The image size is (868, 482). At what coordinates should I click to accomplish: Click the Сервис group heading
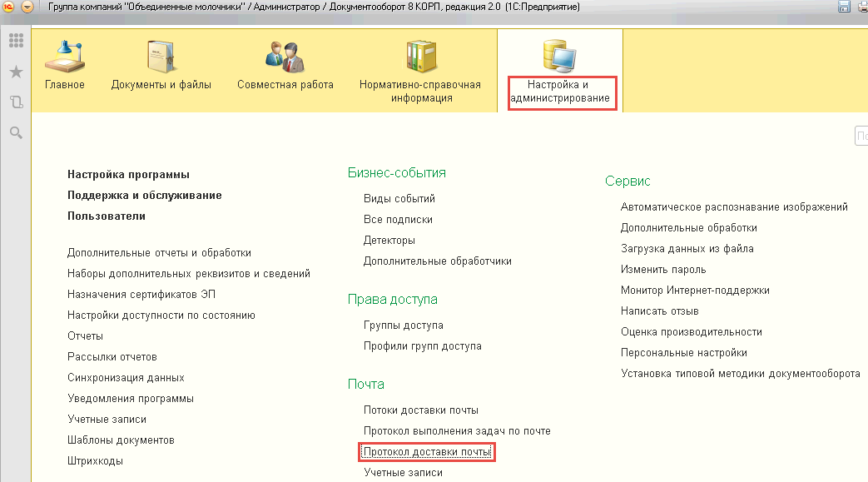coord(627,181)
